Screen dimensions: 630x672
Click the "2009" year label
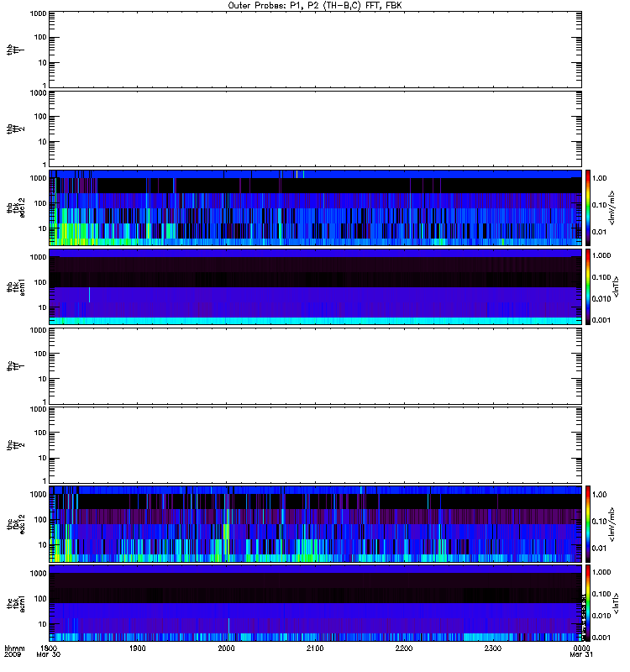(13, 654)
